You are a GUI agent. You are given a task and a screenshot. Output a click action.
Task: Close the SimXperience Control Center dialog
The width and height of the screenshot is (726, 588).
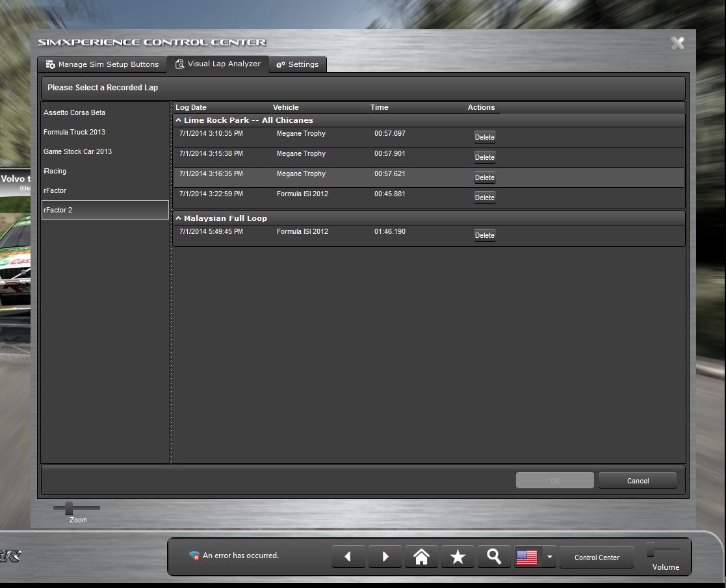[x=677, y=44]
